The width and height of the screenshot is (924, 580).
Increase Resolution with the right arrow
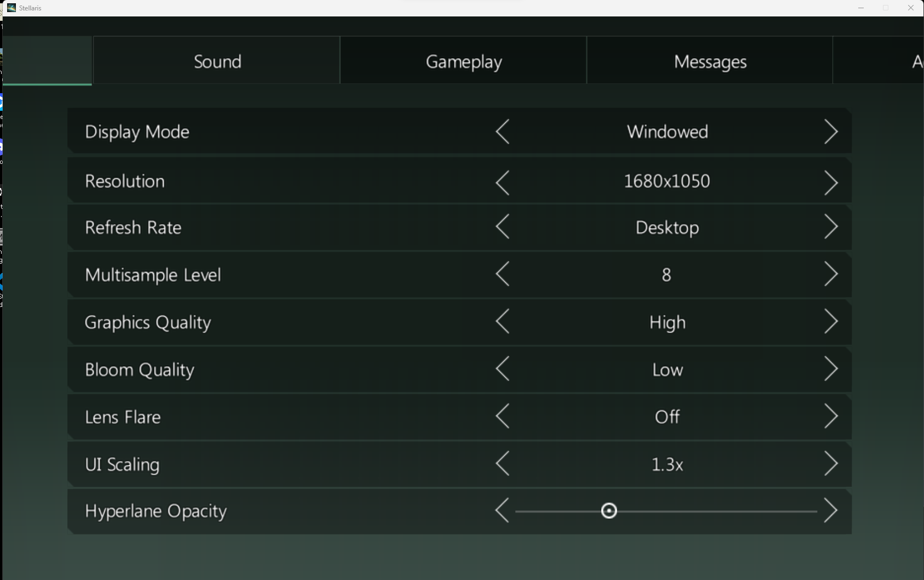click(x=831, y=182)
